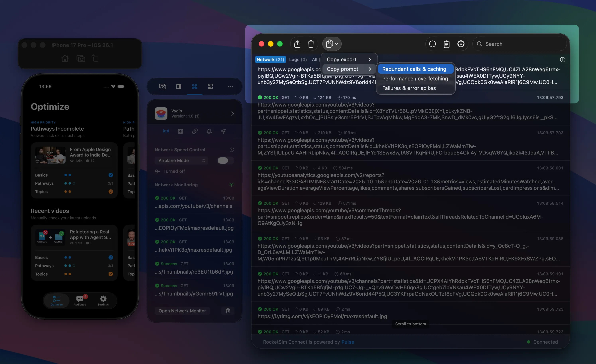
Task: Click the simulator screenshot camera icon
Action: click(81, 59)
